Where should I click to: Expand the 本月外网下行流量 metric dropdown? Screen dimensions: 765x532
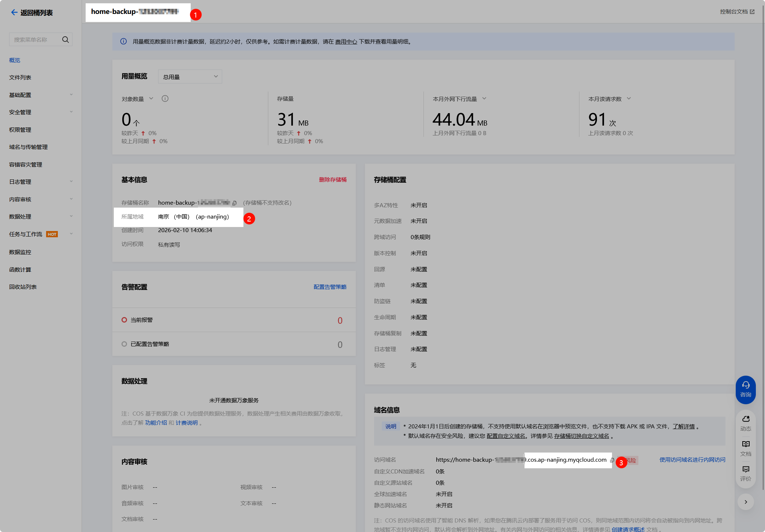click(484, 98)
